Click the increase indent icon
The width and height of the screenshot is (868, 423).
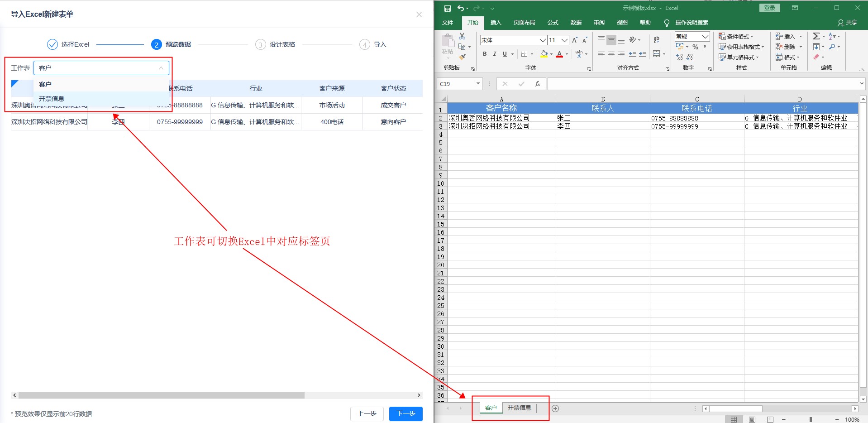click(x=643, y=54)
